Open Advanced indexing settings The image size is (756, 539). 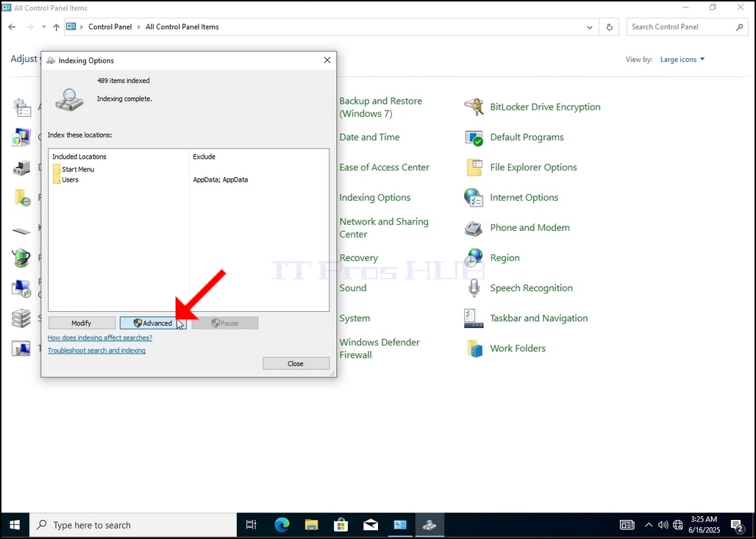pos(153,323)
